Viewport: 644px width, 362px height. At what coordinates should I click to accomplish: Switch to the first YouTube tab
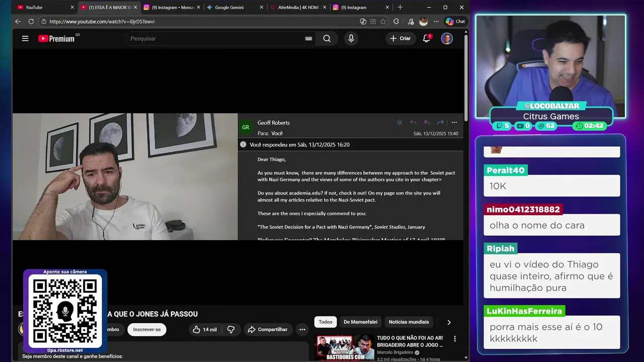[x=45, y=8]
